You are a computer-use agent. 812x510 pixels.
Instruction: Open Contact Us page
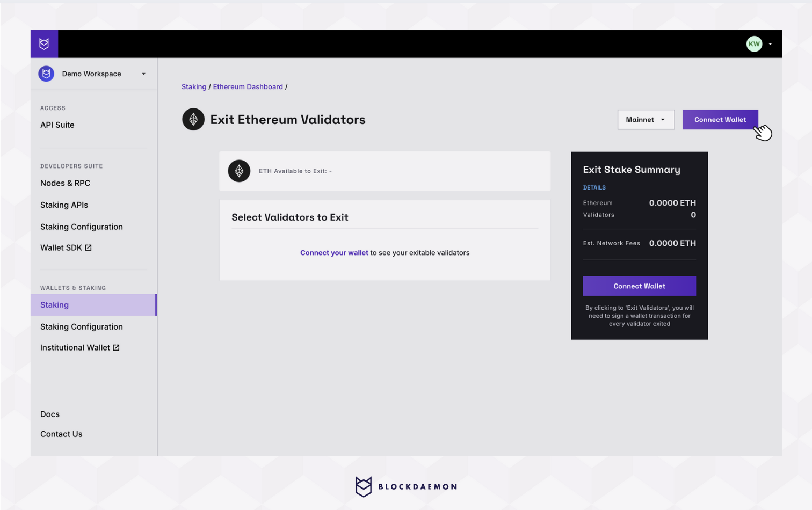(61, 434)
